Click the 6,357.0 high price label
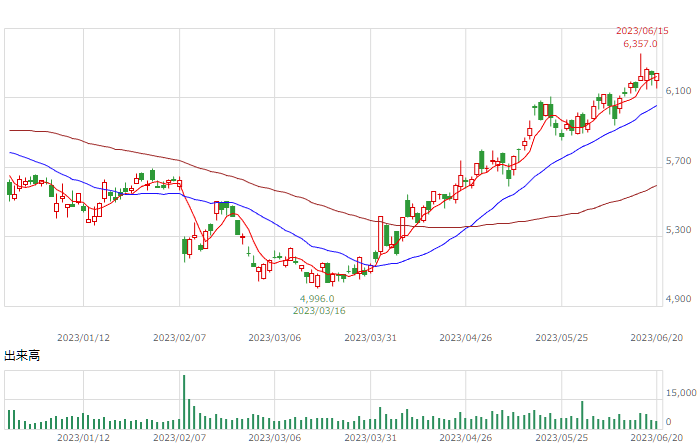Screen dimensions: 697x446 [x=640, y=44]
